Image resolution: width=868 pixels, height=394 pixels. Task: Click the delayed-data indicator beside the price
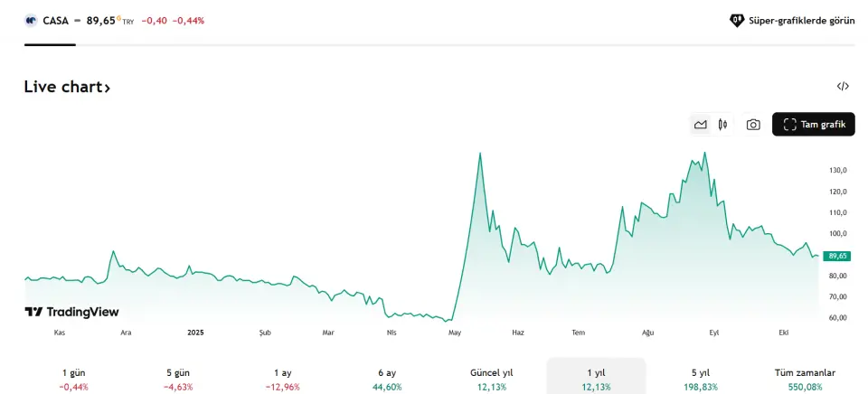[118, 18]
